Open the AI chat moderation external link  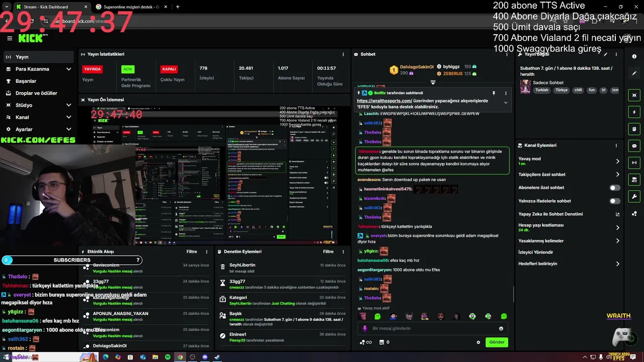tap(618, 214)
